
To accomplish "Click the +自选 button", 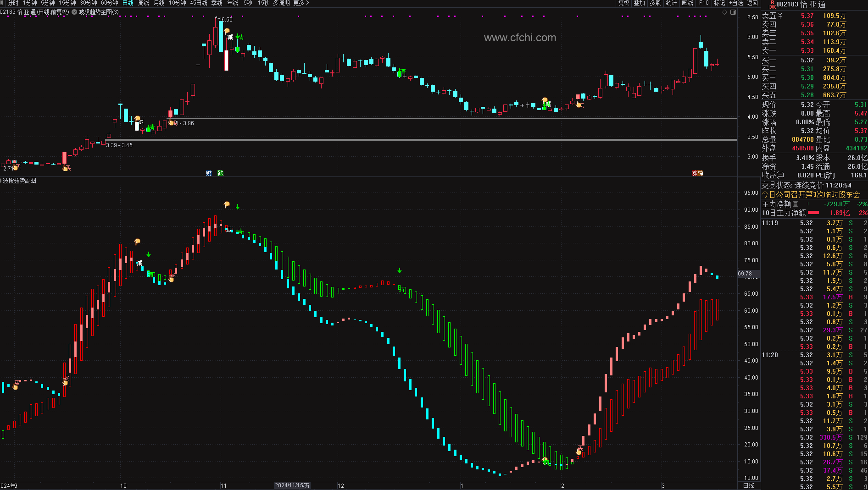I will point(736,3).
